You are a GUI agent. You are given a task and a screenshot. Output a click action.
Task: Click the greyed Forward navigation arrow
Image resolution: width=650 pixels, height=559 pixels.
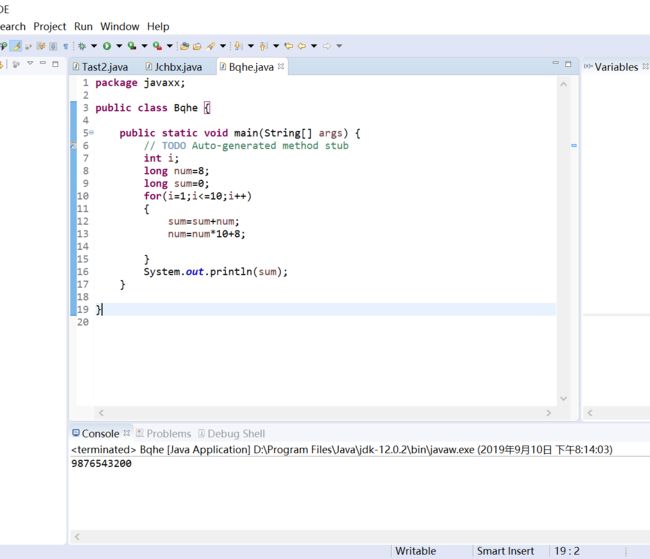(x=327, y=46)
